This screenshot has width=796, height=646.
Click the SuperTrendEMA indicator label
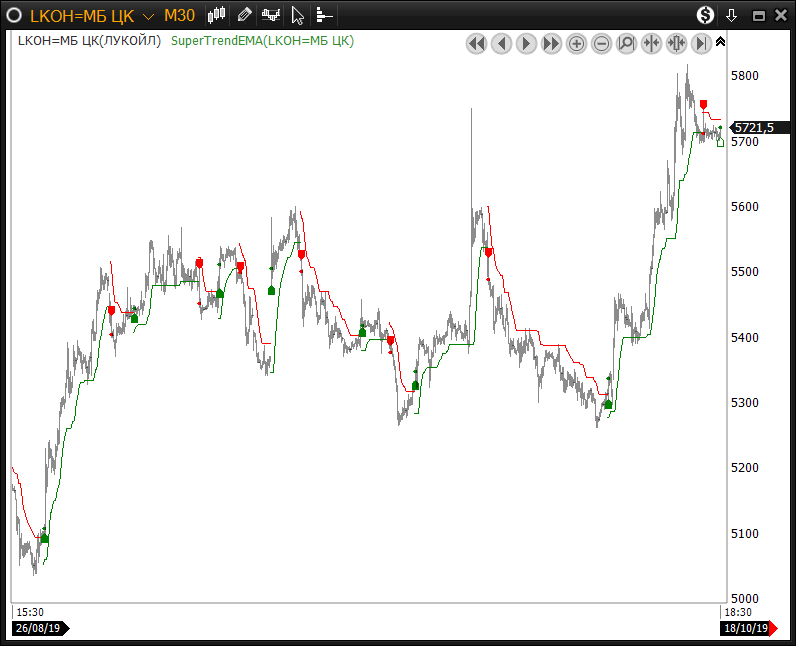click(x=263, y=41)
